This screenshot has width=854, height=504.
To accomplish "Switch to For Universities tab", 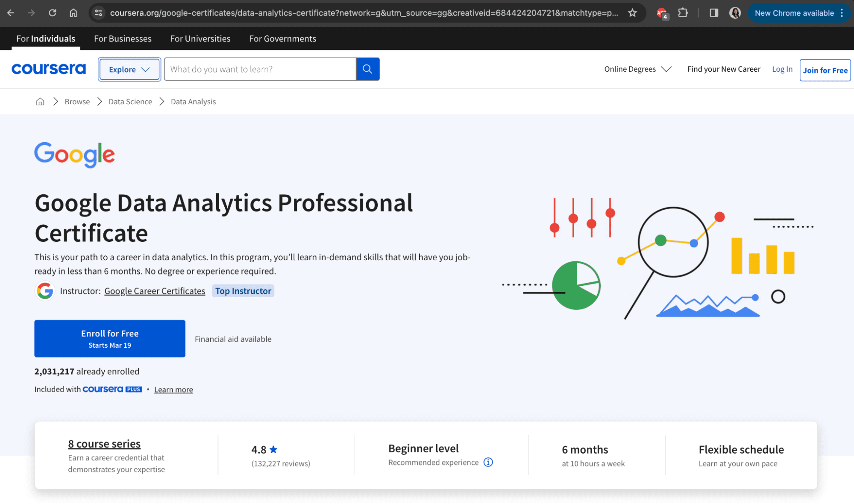I will pos(200,38).
